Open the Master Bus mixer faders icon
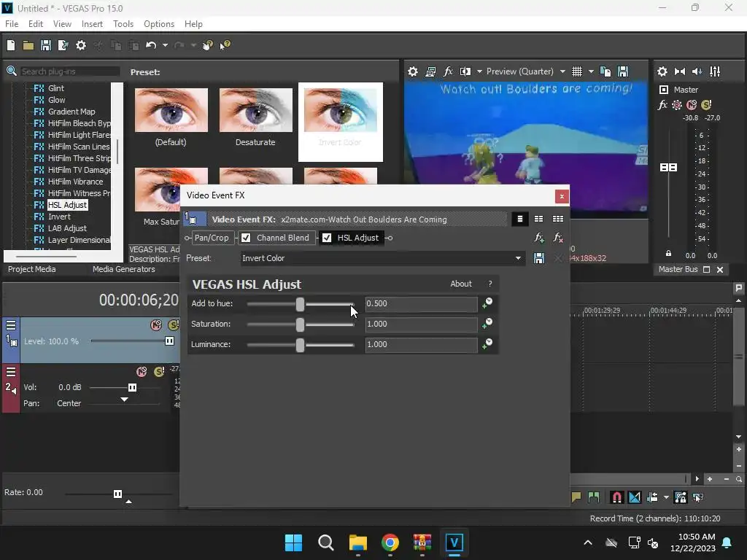The width and height of the screenshot is (747, 560). click(715, 71)
